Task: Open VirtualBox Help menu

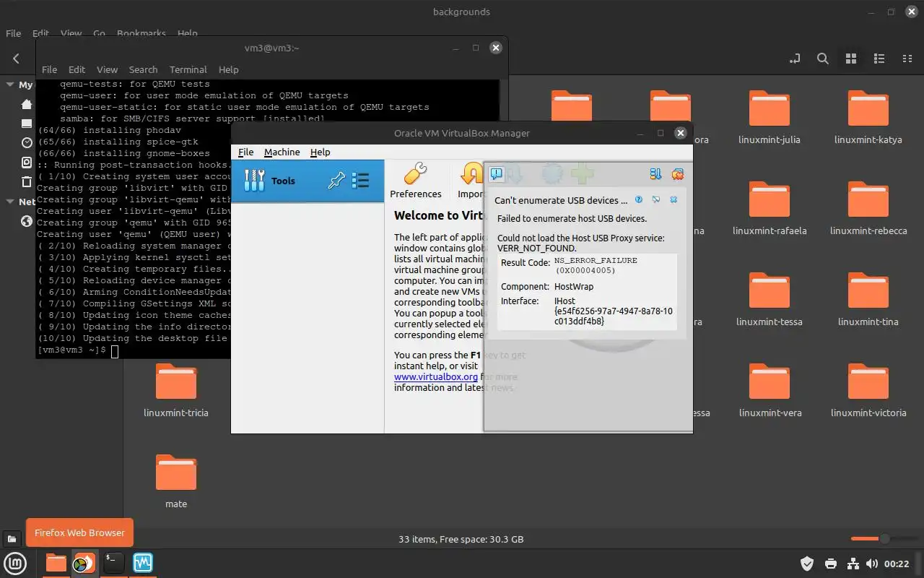Action: pos(320,152)
